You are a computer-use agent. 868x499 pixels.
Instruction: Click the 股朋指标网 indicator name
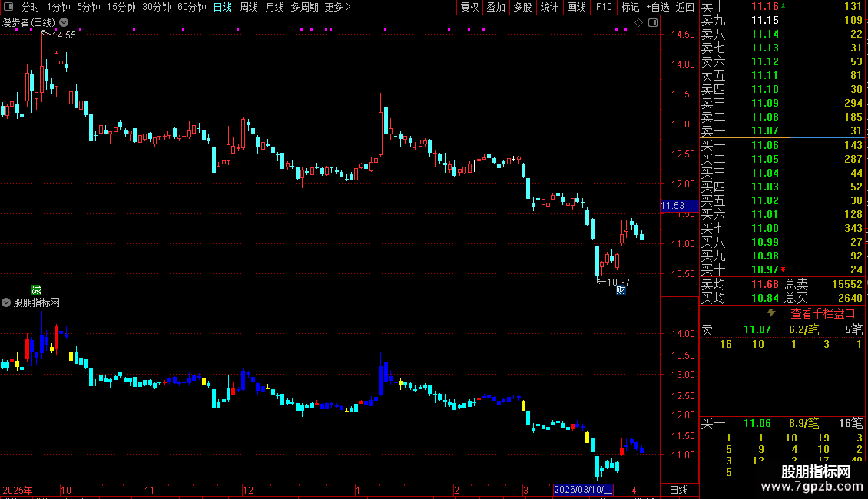click(37, 302)
